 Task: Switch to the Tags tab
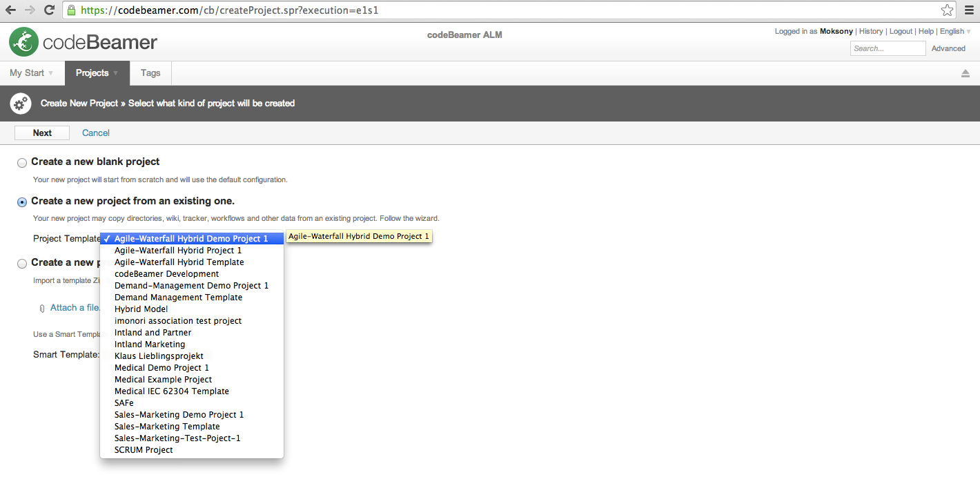(x=150, y=73)
